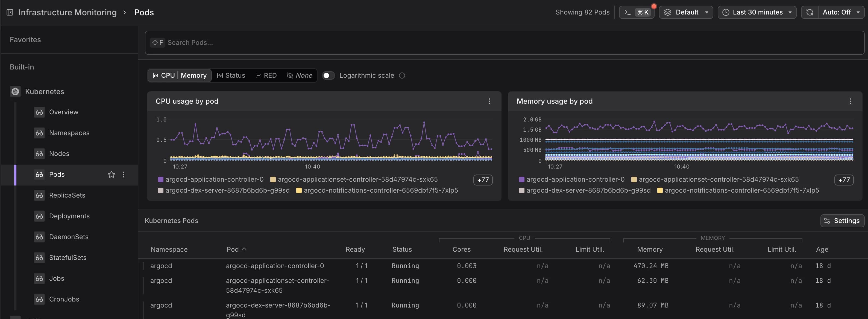Expand +77 legend in CPU chart
868x319 pixels.
pos(483,180)
